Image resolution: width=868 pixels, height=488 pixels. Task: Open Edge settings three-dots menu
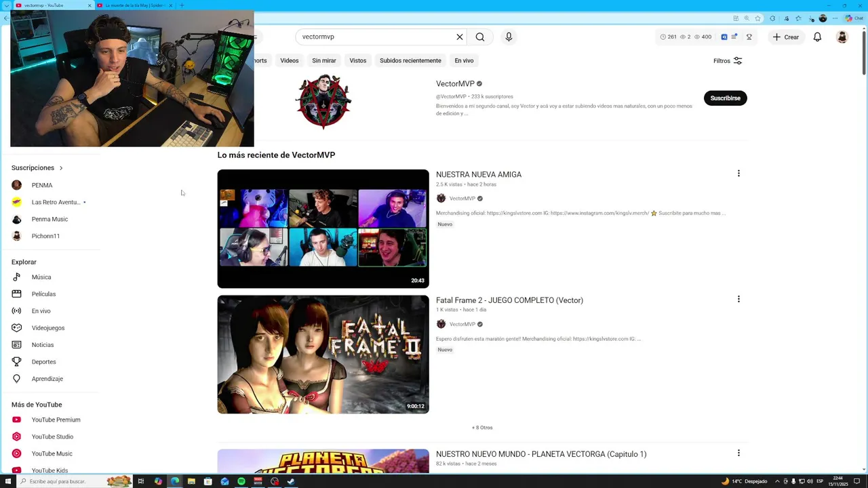coord(834,18)
